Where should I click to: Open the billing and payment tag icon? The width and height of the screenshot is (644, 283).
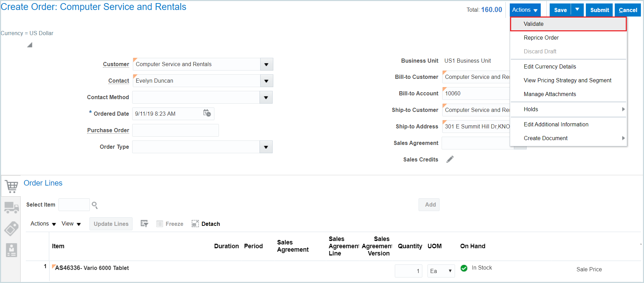pos(11,229)
